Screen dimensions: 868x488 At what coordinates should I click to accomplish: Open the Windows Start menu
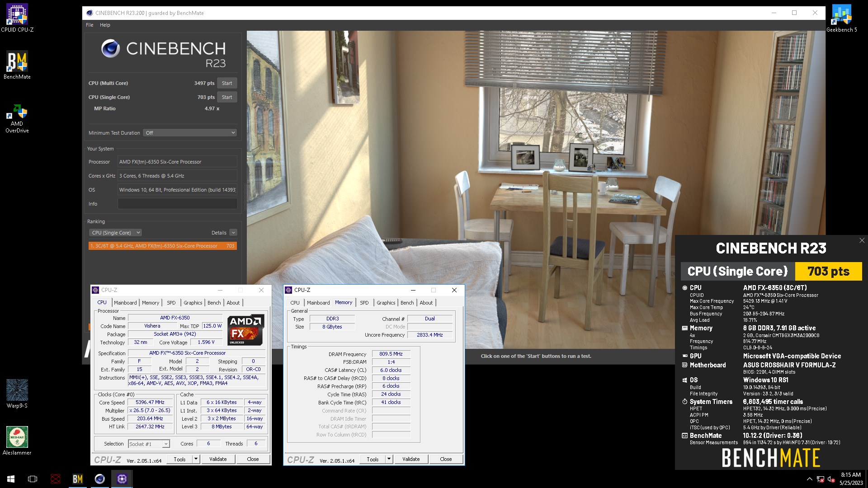coord(11,479)
